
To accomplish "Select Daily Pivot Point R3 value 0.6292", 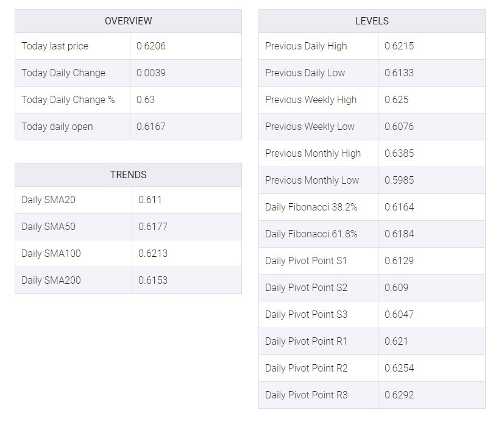I will 399,395.
